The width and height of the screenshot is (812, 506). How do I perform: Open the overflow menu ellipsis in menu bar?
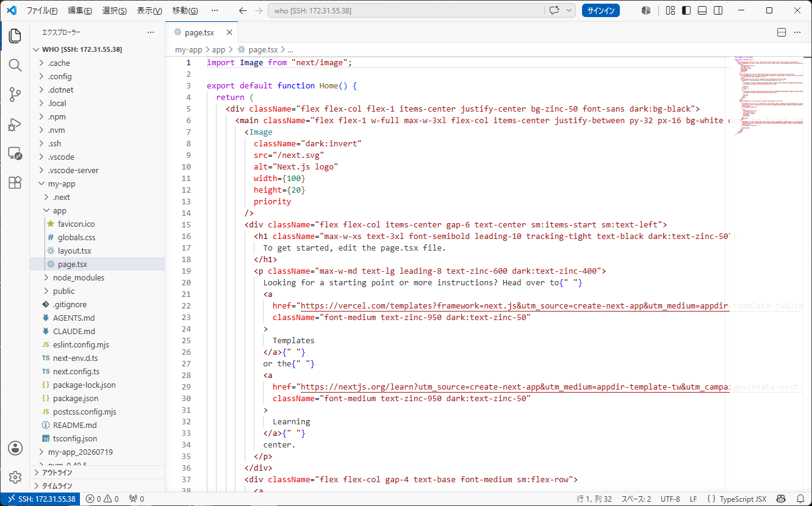coord(214,10)
